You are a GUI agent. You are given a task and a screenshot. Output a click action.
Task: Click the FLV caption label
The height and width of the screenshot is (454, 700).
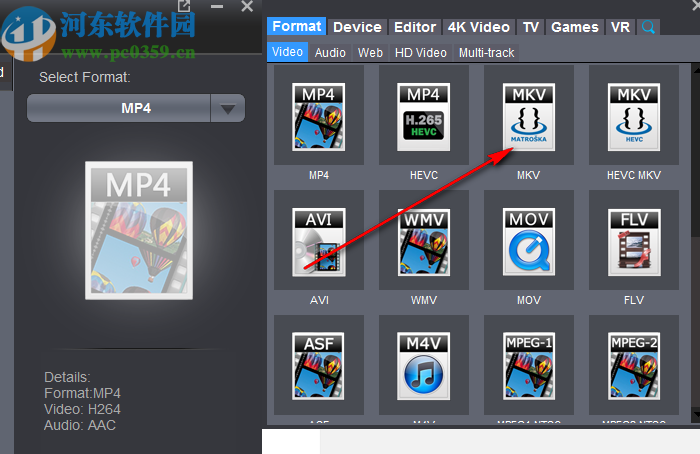[x=634, y=300]
